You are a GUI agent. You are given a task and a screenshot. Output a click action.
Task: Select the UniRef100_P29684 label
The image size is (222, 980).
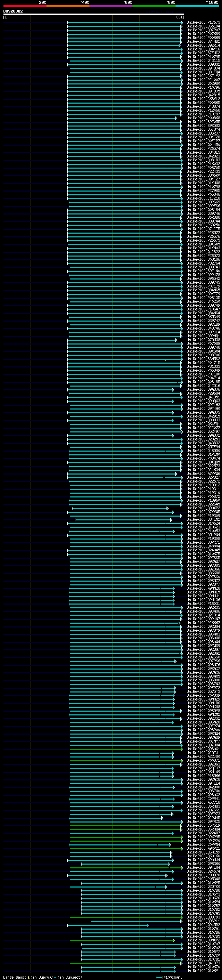point(203,393)
